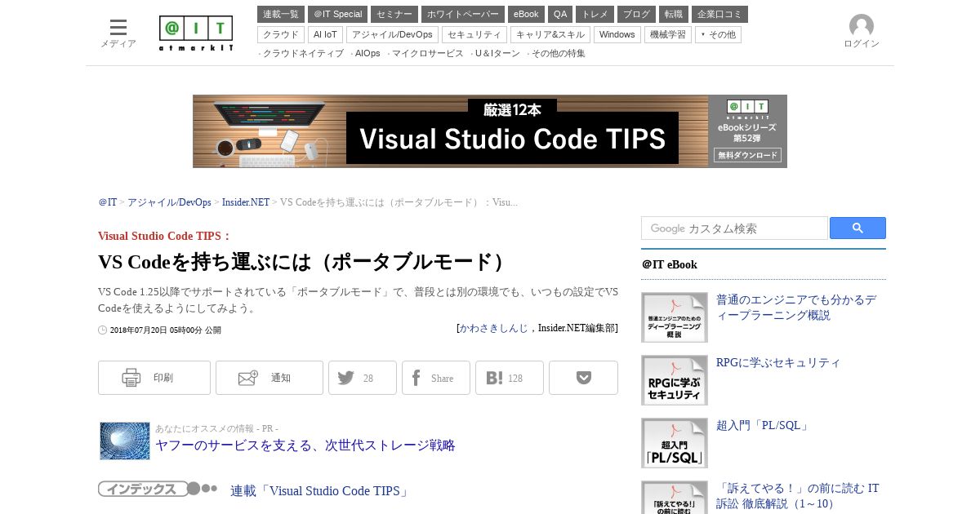The image size is (980, 514).
Task: Click the Facebook Share button
Action: tap(436, 378)
